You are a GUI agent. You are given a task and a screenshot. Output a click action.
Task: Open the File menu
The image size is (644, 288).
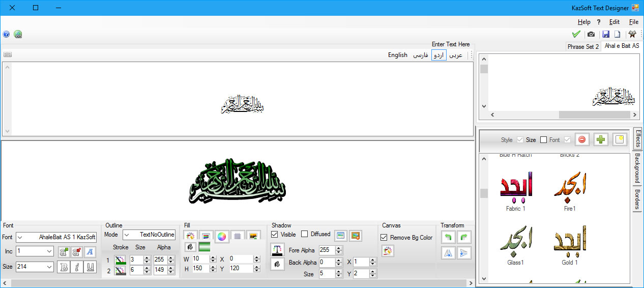coord(633,22)
